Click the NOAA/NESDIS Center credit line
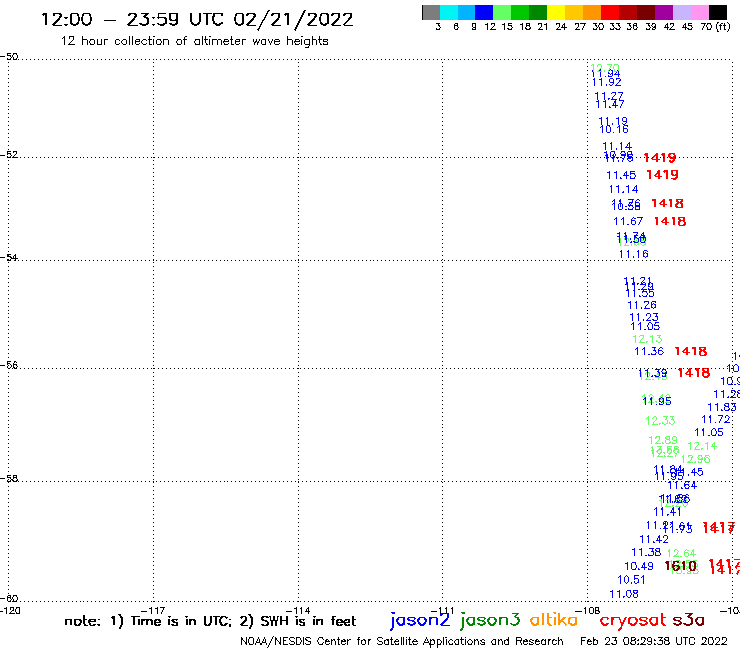 coord(402,641)
